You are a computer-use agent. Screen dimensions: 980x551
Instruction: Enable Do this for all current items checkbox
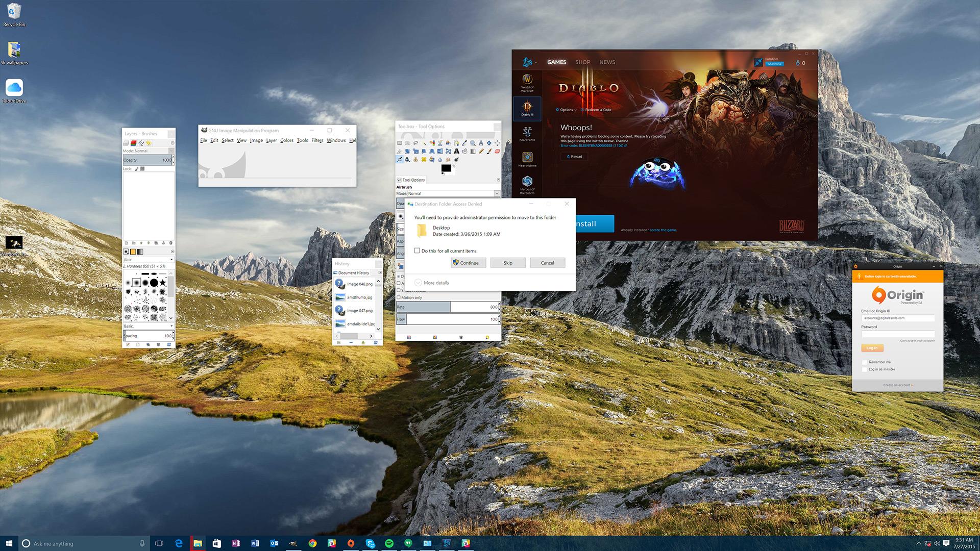pyautogui.click(x=418, y=251)
